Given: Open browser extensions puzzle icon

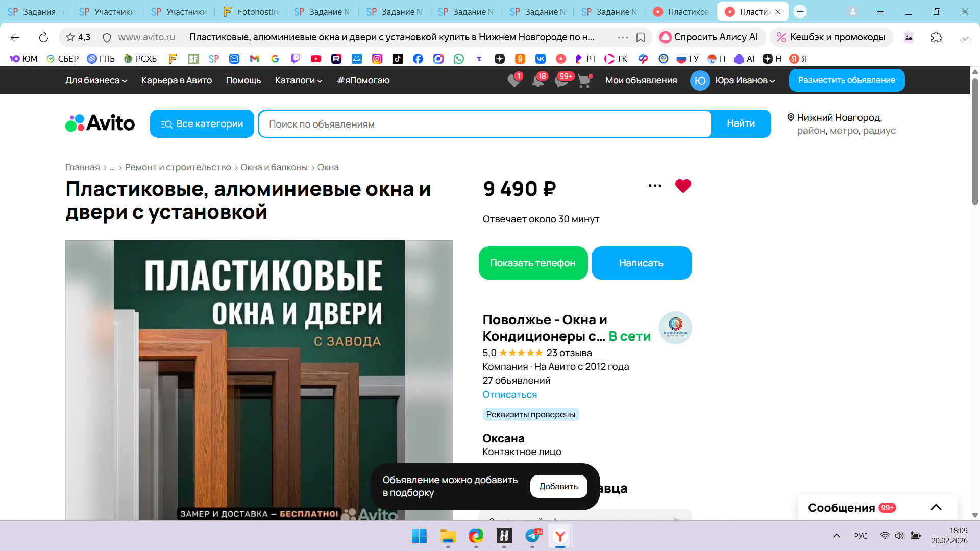Looking at the screenshot, I should click(936, 37).
